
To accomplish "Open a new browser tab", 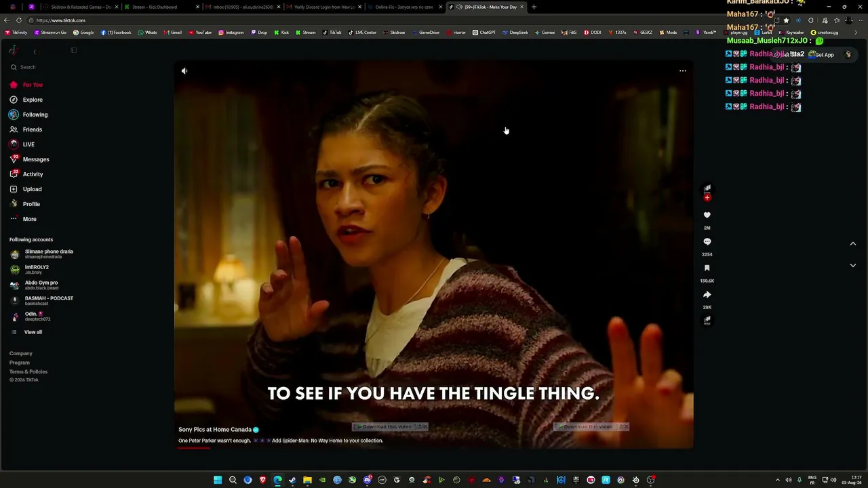I will pyautogui.click(x=534, y=7).
